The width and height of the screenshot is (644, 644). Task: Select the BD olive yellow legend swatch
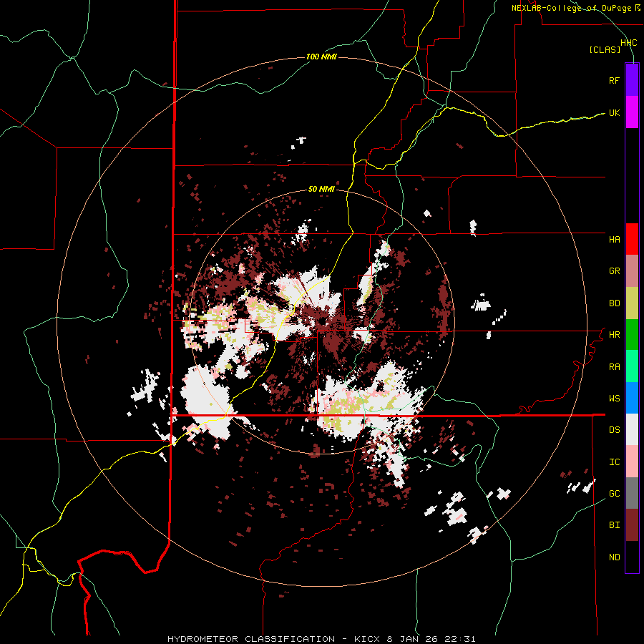coord(632,303)
